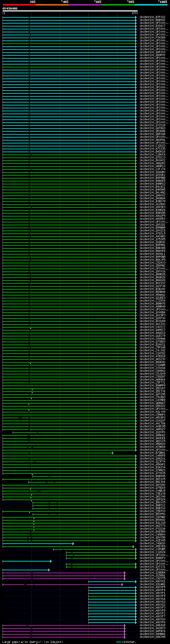Select hit UniRef100_A8HPL0
This screenshot has width=170, height=644.
pos(152,166)
